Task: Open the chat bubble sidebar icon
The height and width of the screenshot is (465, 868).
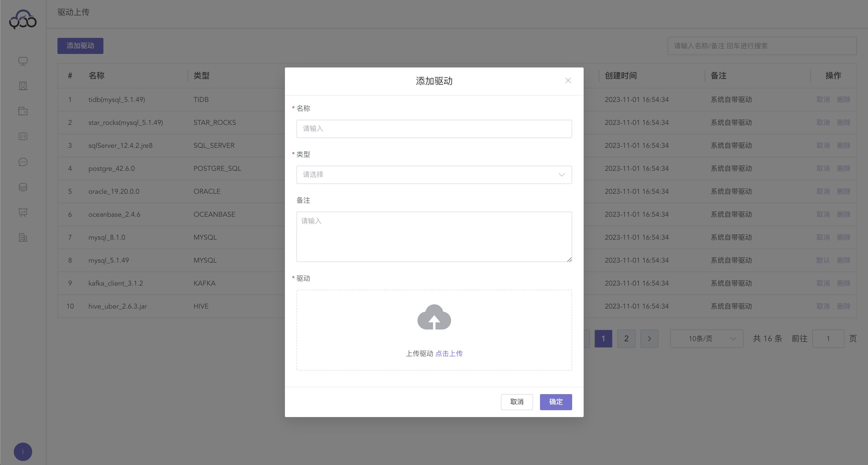Action: (x=23, y=162)
